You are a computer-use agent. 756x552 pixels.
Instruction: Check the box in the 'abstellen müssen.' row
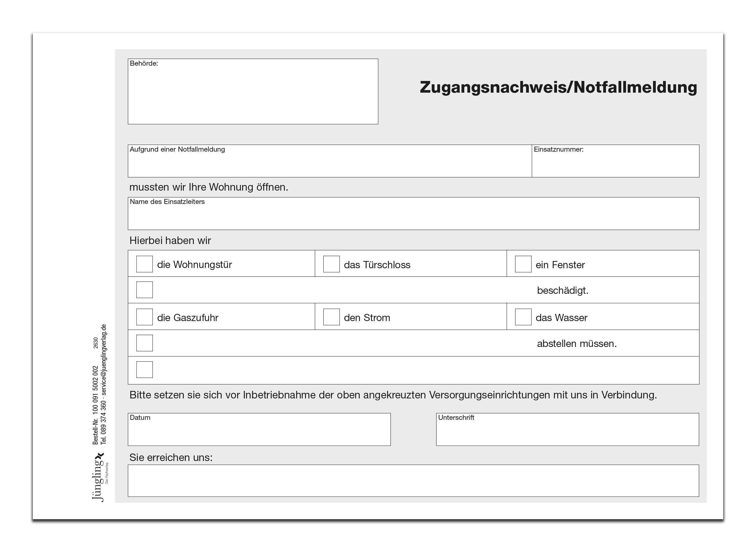click(144, 343)
